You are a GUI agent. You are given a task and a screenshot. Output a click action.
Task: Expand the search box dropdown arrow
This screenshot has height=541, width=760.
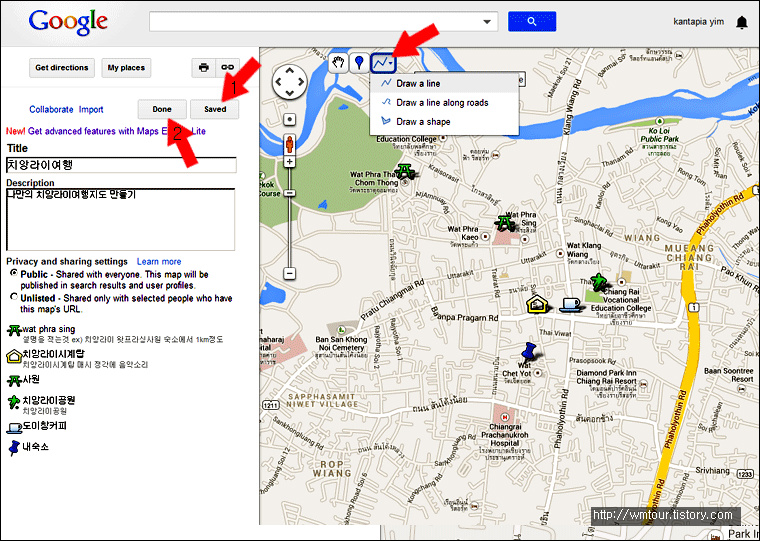click(x=487, y=22)
